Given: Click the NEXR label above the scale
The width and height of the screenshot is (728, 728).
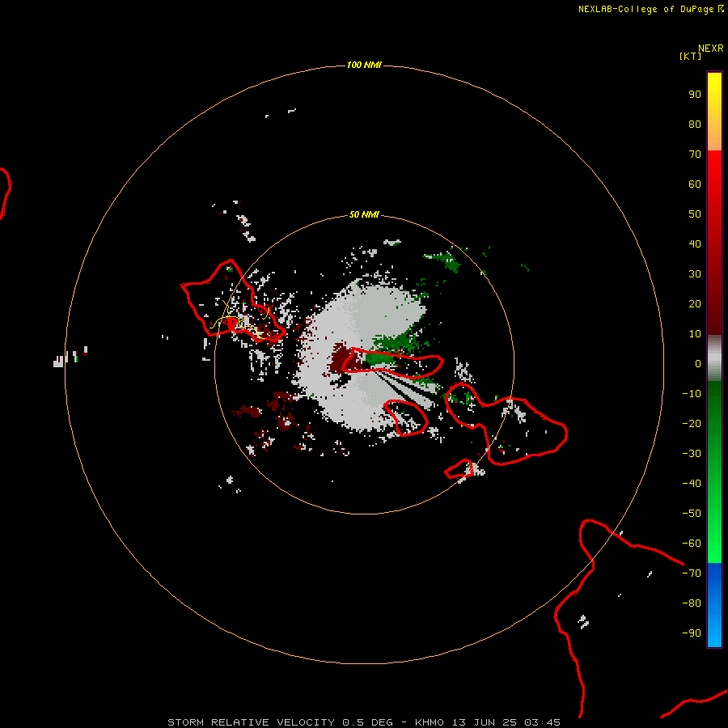Looking at the screenshot, I should pos(711,49).
